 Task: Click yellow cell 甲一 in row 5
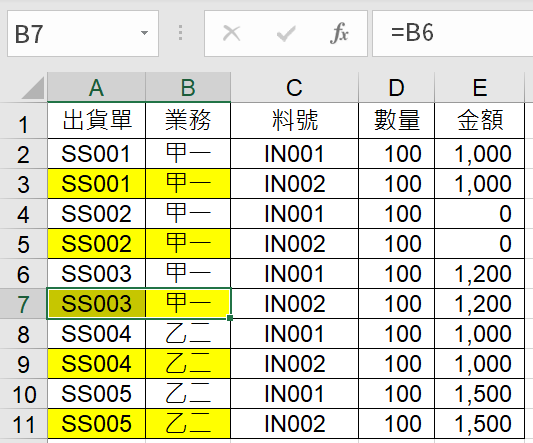[x=188, y=243]
